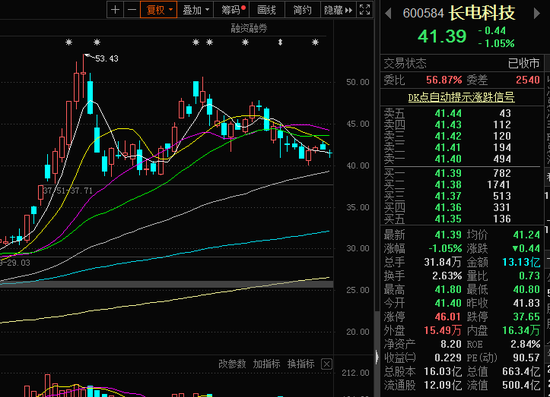Select 卖三 price 41.42
The image size is (550, 397).
coord(448,136)
